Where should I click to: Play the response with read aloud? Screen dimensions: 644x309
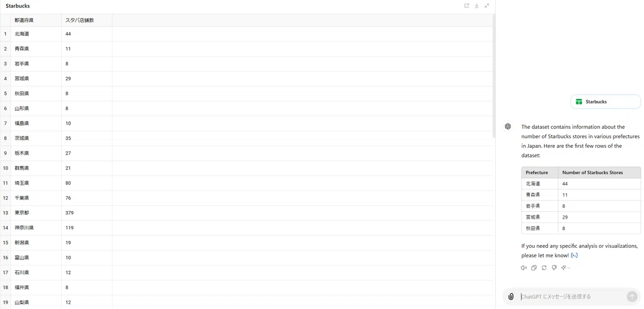[524, 268]
